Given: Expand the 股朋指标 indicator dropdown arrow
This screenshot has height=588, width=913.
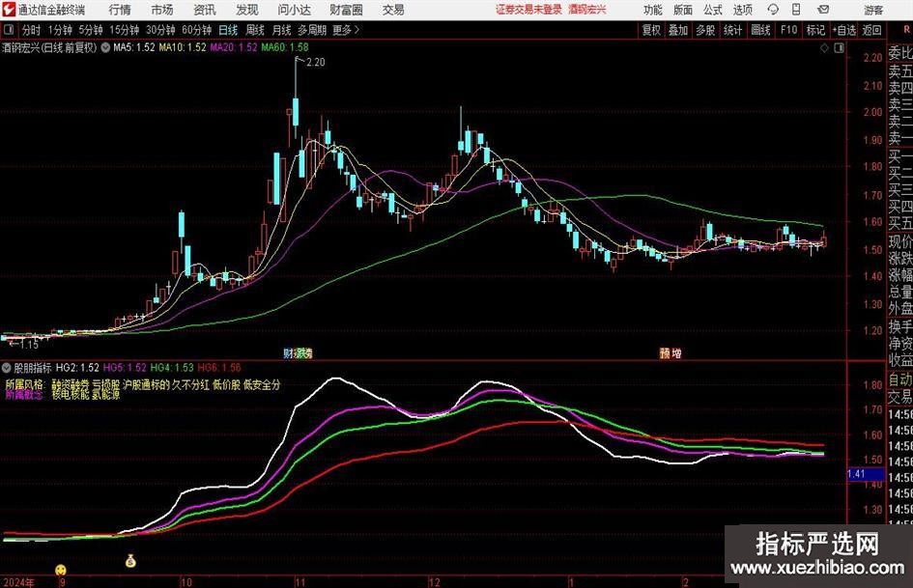Looking at the screenshot, I should [x=7, y=368].
